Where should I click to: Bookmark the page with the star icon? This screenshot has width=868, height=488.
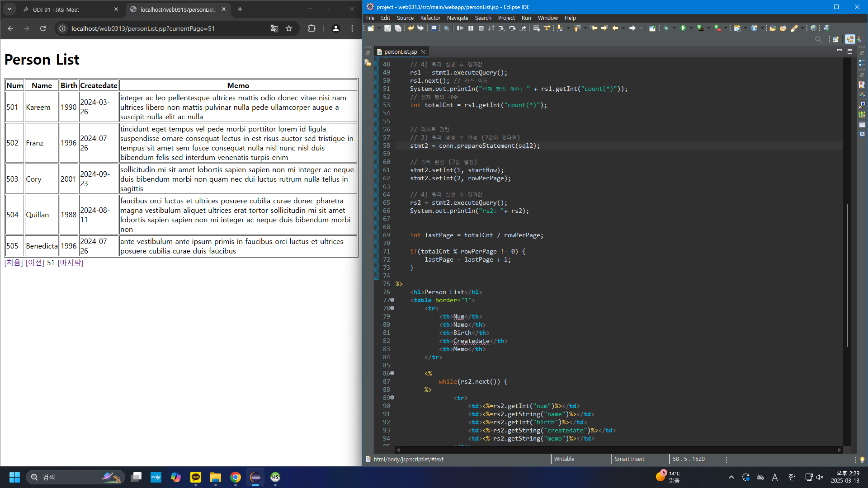(x=289, y=28)
